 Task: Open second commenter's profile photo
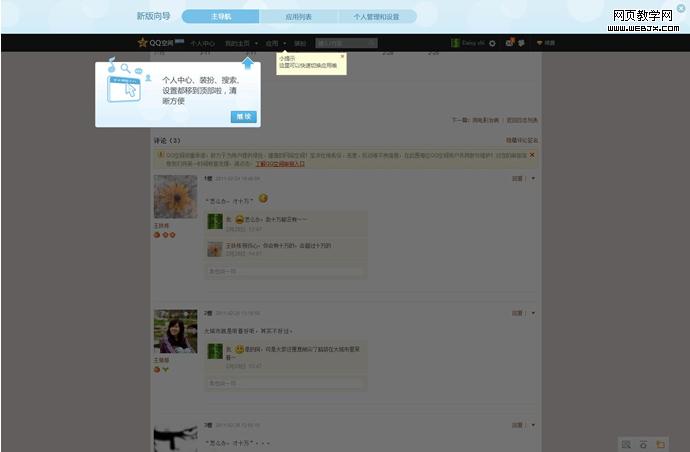pyautogui.click(x=175, y=331)
